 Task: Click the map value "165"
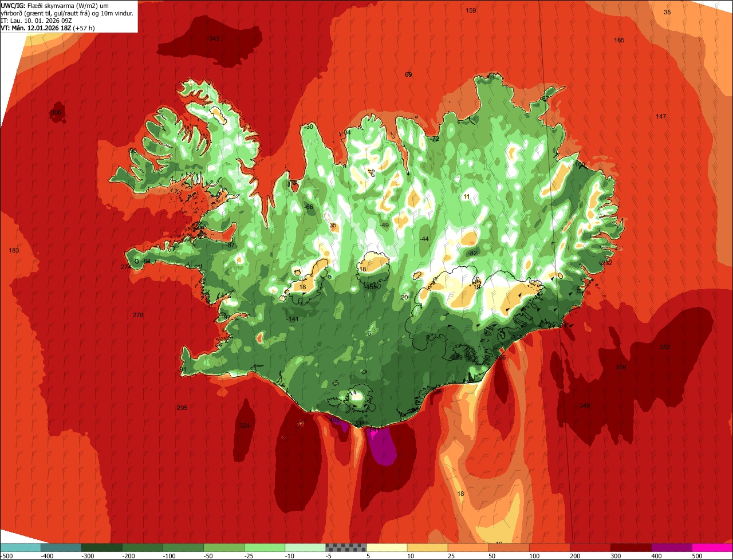coord(619,40)
